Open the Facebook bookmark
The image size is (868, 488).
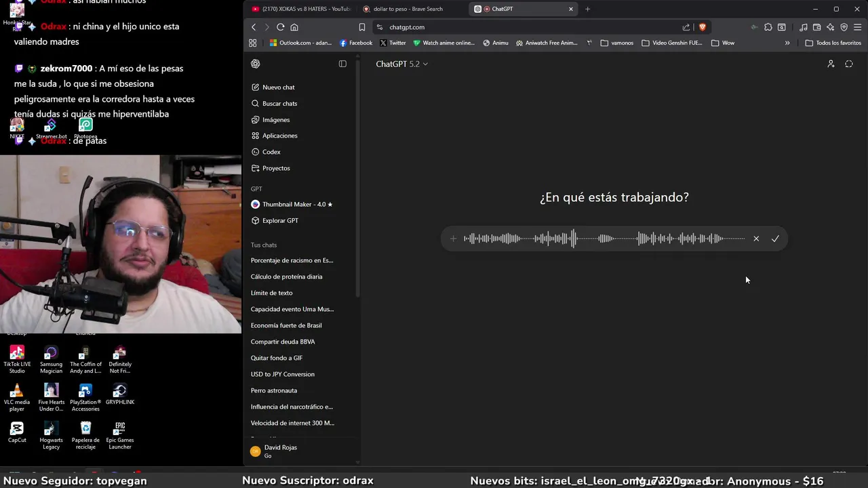(x=356, y=43)
